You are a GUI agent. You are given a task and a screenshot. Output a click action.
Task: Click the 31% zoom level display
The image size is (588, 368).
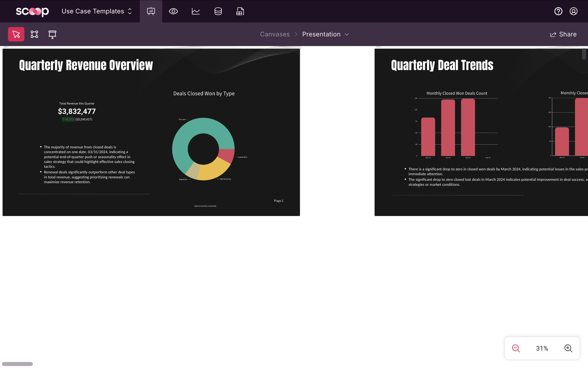542,348
